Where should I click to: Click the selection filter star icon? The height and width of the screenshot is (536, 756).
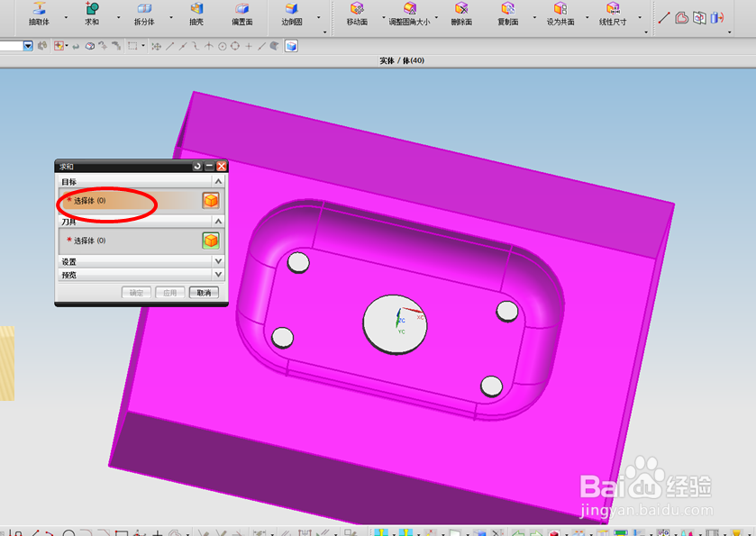(59, 46)
